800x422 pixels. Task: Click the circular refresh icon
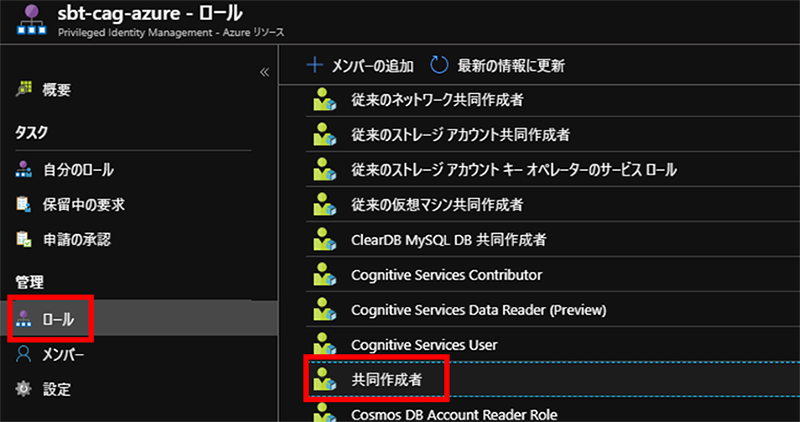pos(439,65)
